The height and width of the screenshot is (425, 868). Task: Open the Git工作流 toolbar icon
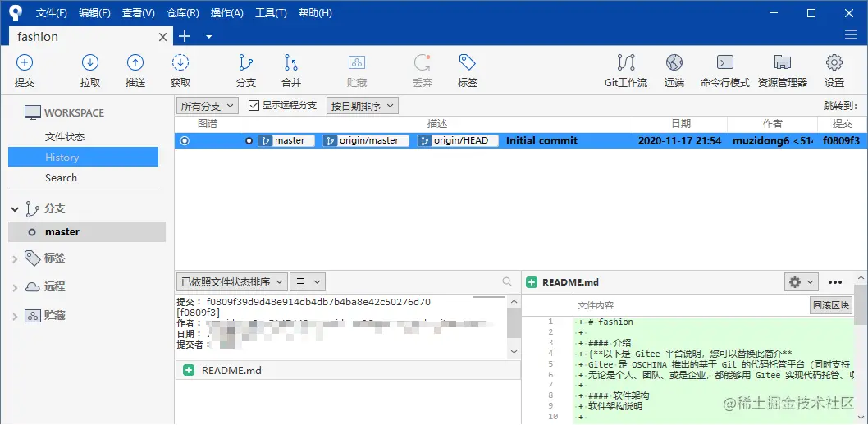click(x=626, y=62)
